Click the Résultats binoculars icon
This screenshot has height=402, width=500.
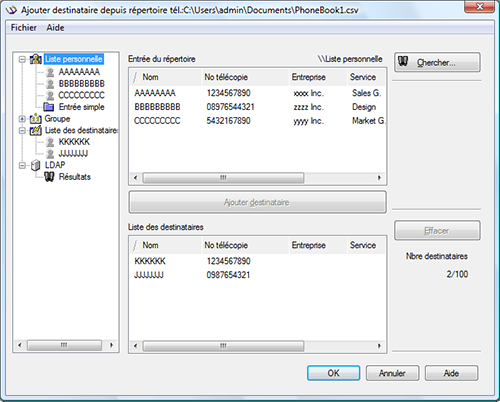(x=49, y=177)
